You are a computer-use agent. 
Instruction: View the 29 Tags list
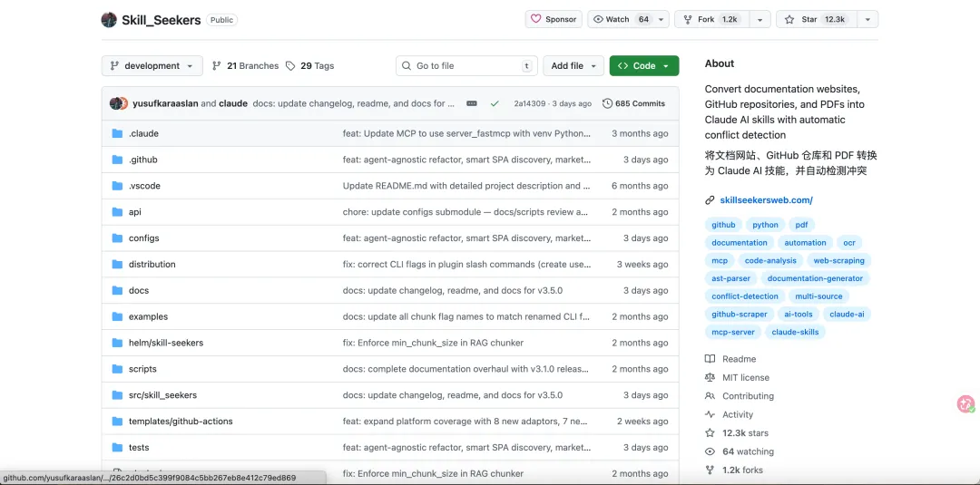tap(310, 66)
